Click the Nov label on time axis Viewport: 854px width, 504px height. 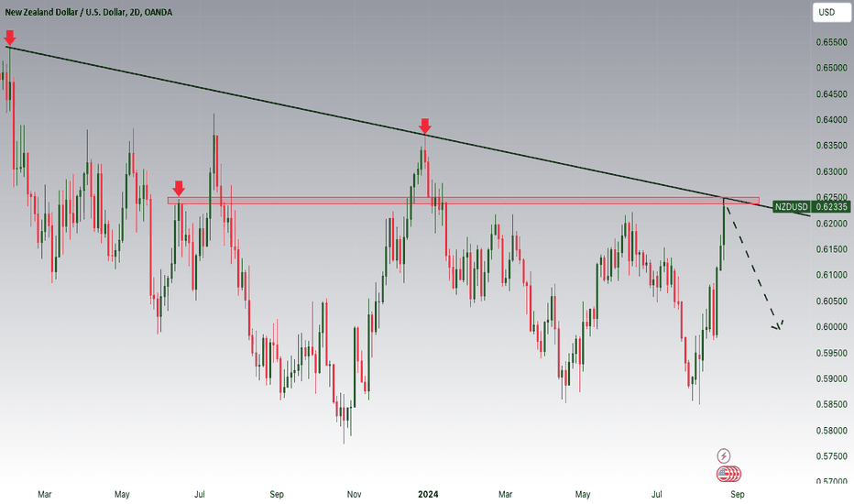pyautogui.click(x=354, y=494)
